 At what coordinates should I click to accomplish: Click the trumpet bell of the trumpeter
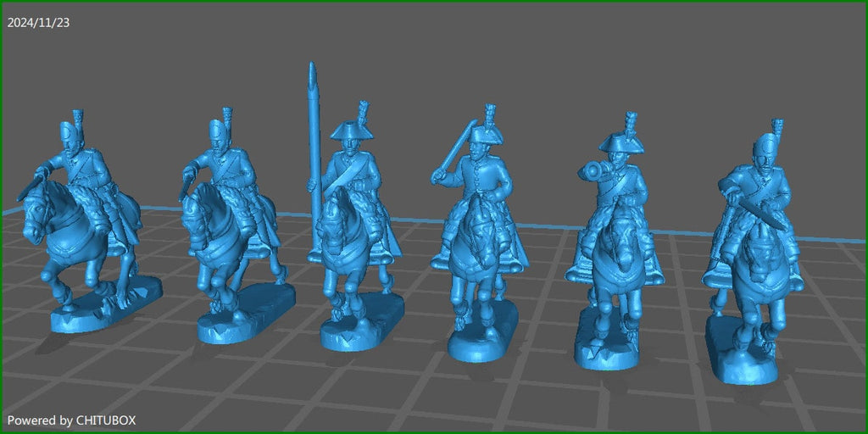tap(585, 175)
